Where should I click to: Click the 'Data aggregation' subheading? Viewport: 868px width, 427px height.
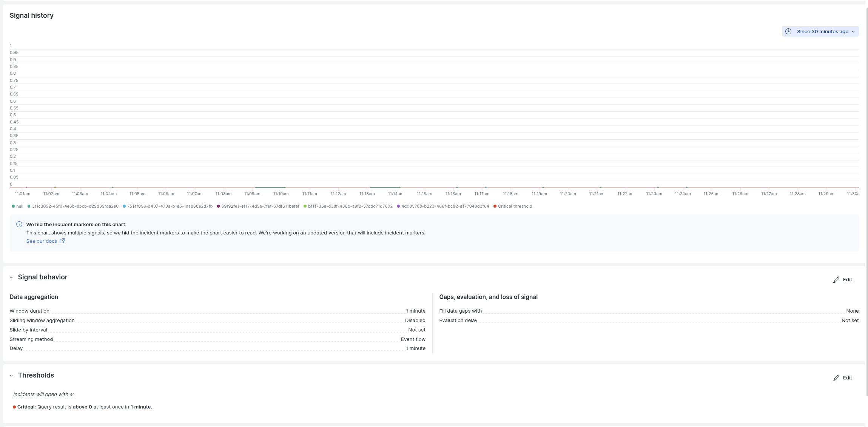[x=34, y=297]
